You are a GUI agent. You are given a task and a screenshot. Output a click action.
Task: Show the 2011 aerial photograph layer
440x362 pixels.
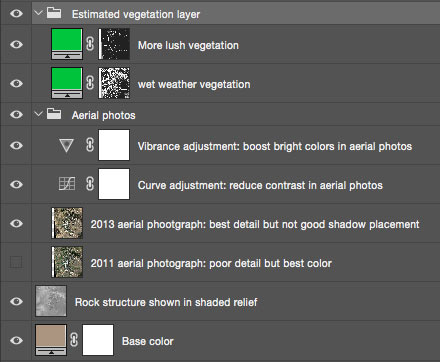point(16,262)
